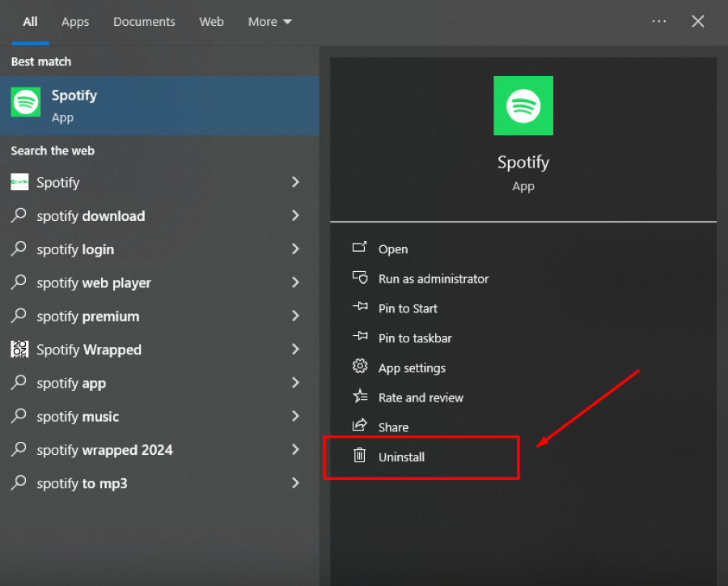Click the Spotify Wrapped result icon
The height and width of the screenshot is (586, 728).
(19, 349)
